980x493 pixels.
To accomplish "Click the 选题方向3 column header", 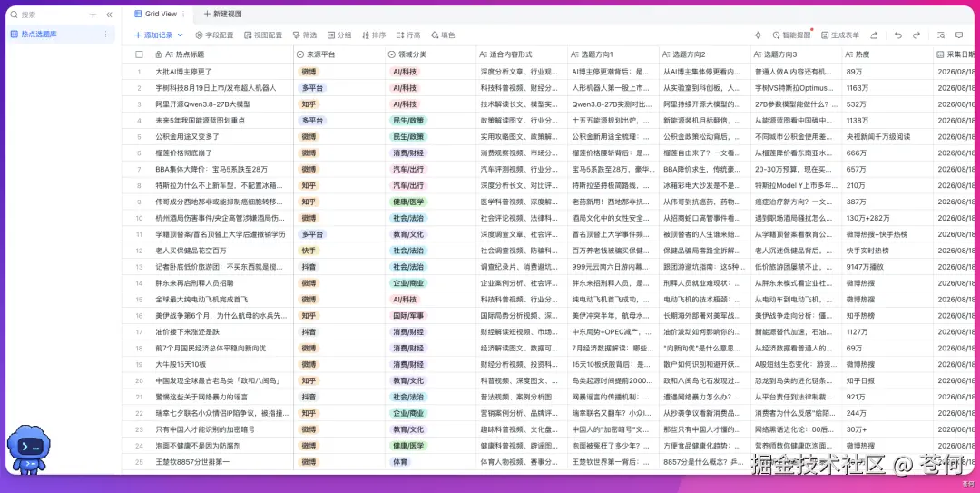I will 797,54.
